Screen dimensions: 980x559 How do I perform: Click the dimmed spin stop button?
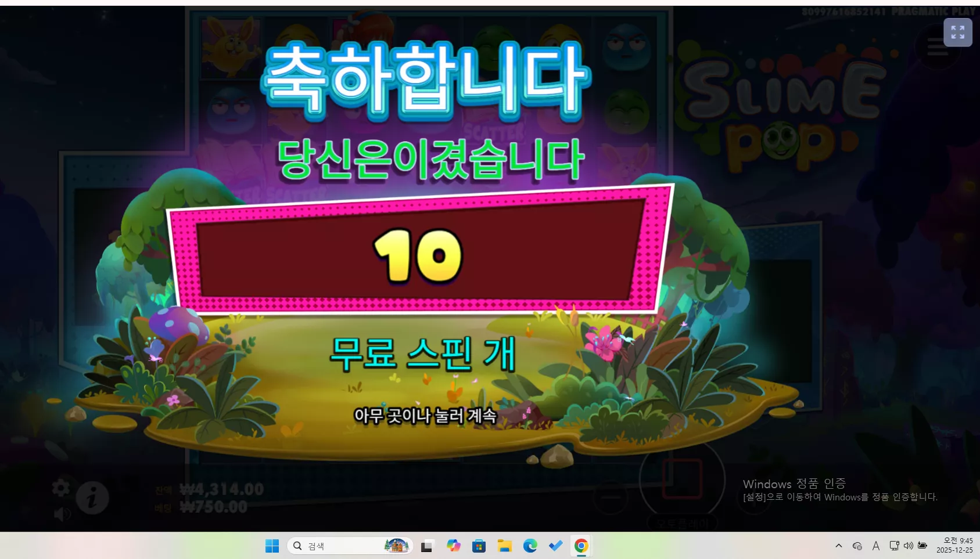pyautogui.click(x=683, y=479)
